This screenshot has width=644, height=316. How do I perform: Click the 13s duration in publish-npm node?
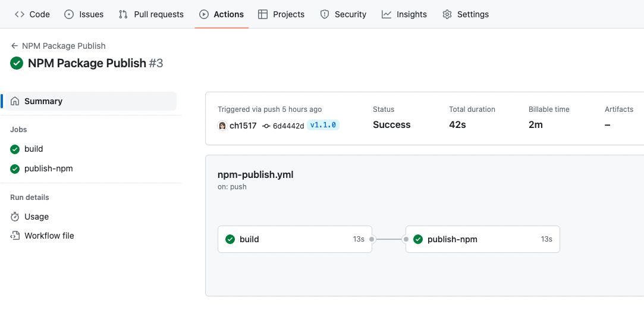coord(546,239)
